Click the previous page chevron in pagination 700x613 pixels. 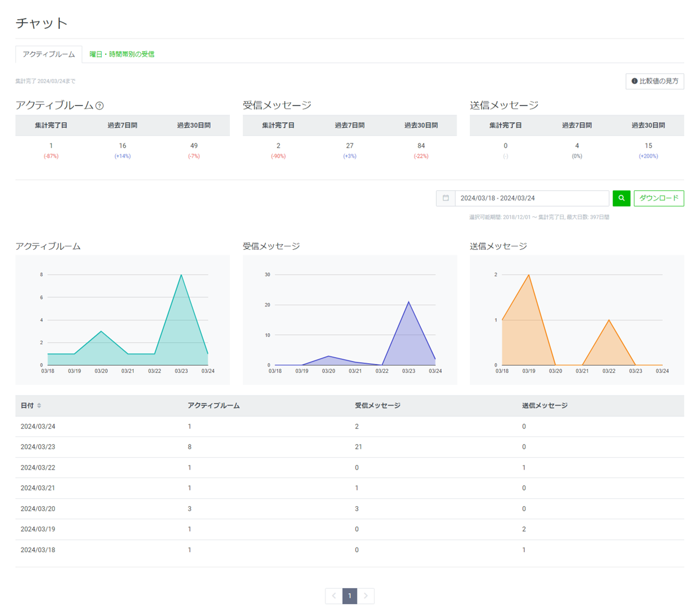pos(334,596)
